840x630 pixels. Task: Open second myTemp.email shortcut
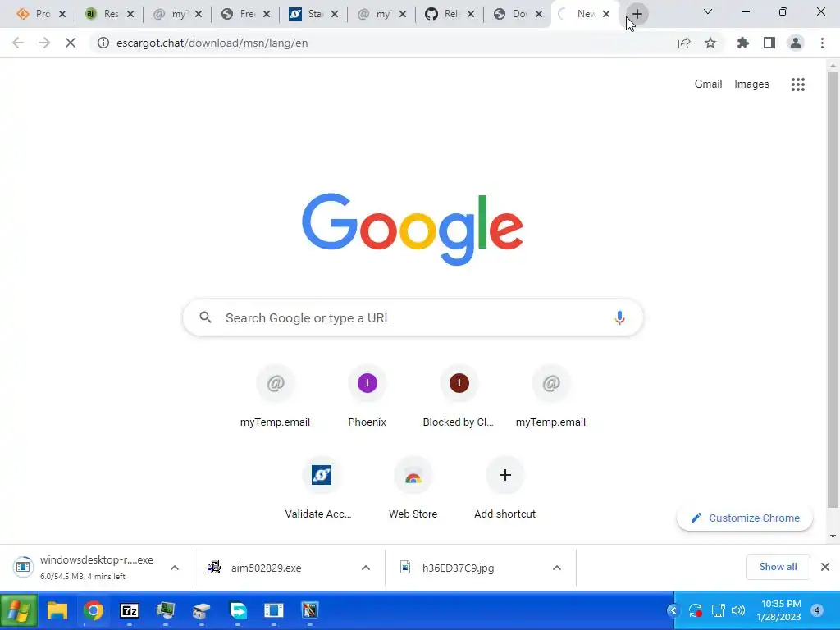click(550, 396)
